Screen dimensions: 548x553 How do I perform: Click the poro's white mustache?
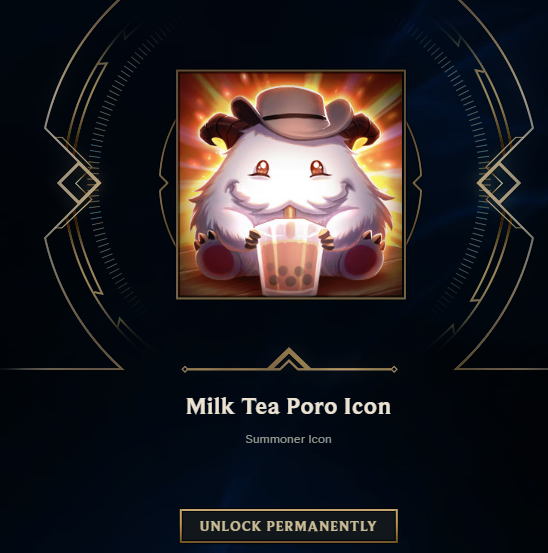pyautogui.click(x=287, y=199)
